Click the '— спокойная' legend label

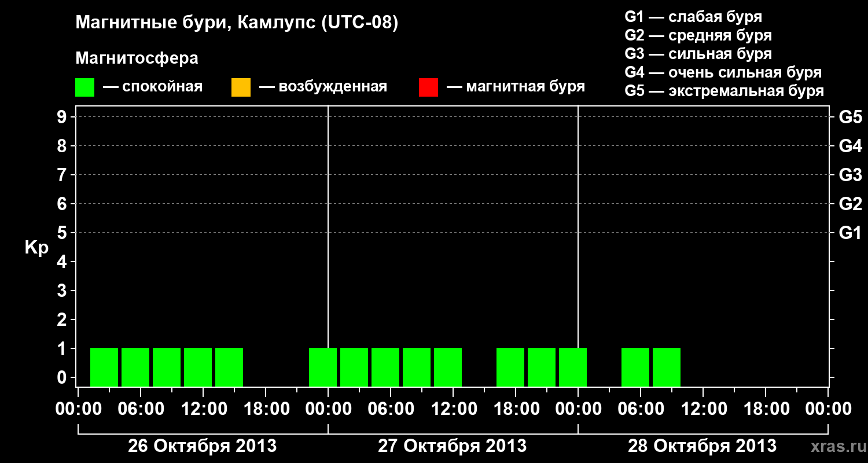click(x=153, y=87)
